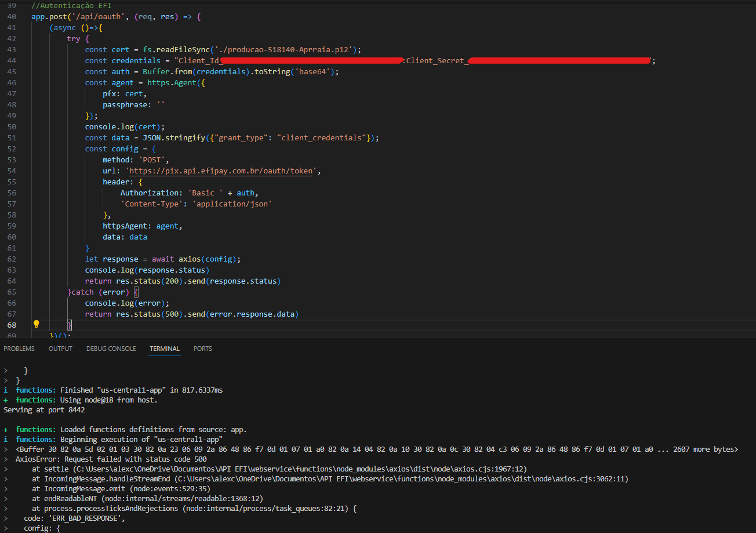Click the '2607 more bytes' Buffer output text

point(704,449)
